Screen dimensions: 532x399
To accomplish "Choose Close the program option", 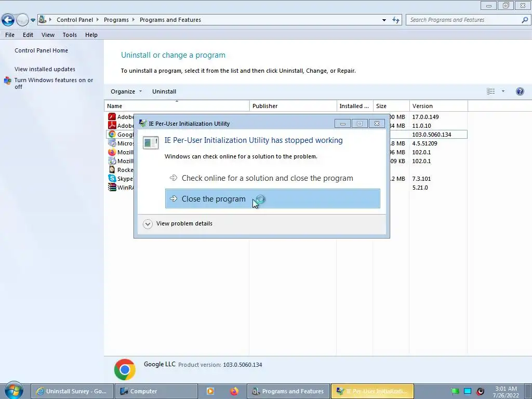I will 272,199.
